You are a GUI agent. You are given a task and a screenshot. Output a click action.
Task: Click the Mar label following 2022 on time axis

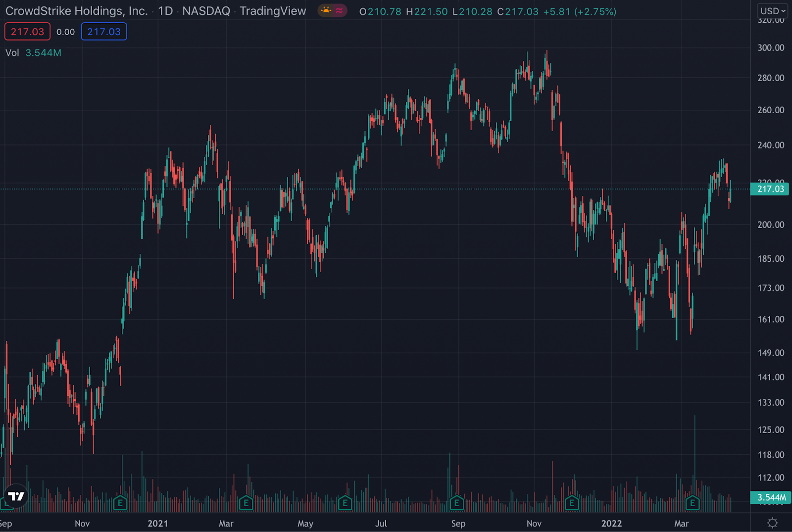click(682, 523)
